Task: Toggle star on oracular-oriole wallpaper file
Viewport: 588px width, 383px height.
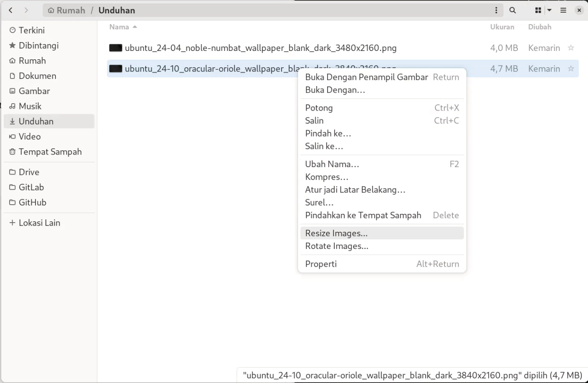Action: (570, 68)
